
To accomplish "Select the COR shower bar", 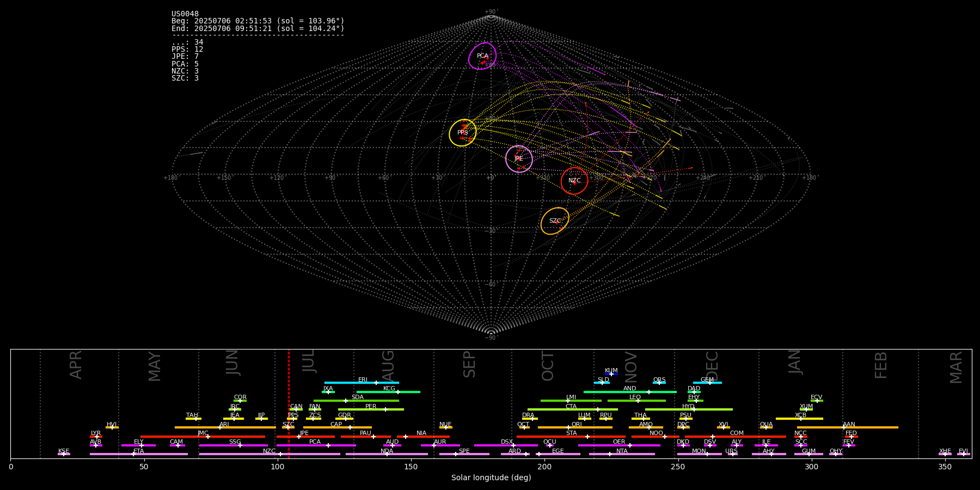I will tap(240, 401).
